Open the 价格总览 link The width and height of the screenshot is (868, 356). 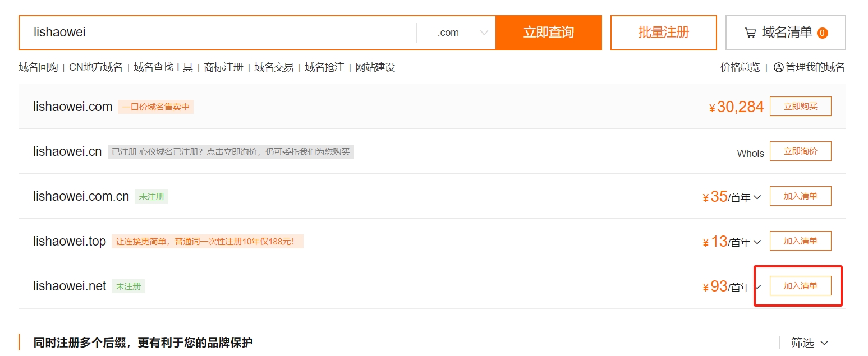tap(740, 67)
